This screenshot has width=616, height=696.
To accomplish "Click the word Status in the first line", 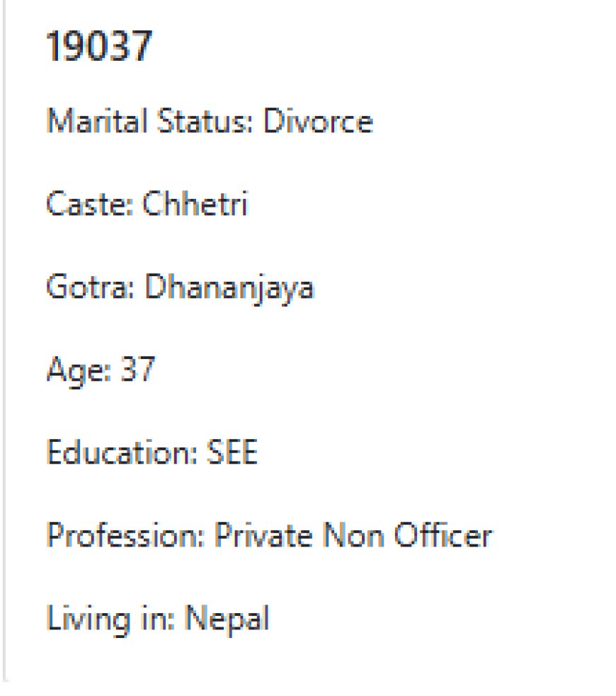I will point(202,122).
